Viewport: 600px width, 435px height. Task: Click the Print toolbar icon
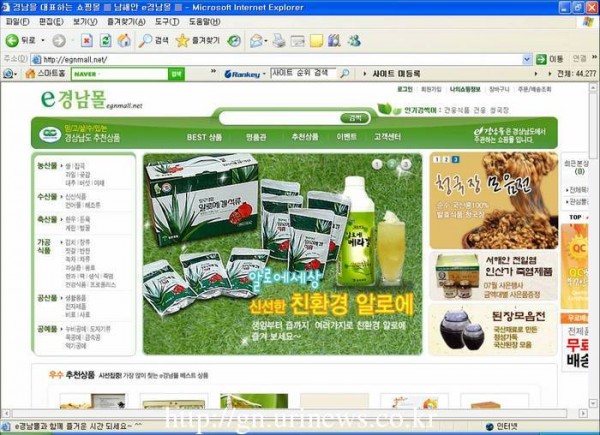click(277, 41)
